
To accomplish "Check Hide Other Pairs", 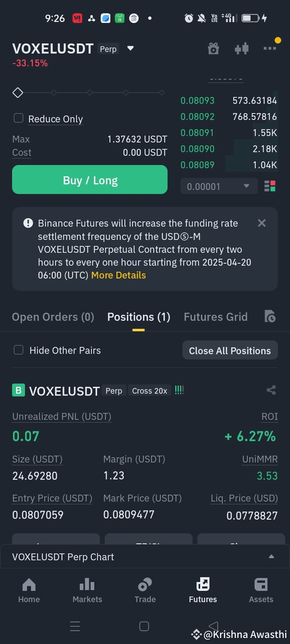I will tap(19, 350).
